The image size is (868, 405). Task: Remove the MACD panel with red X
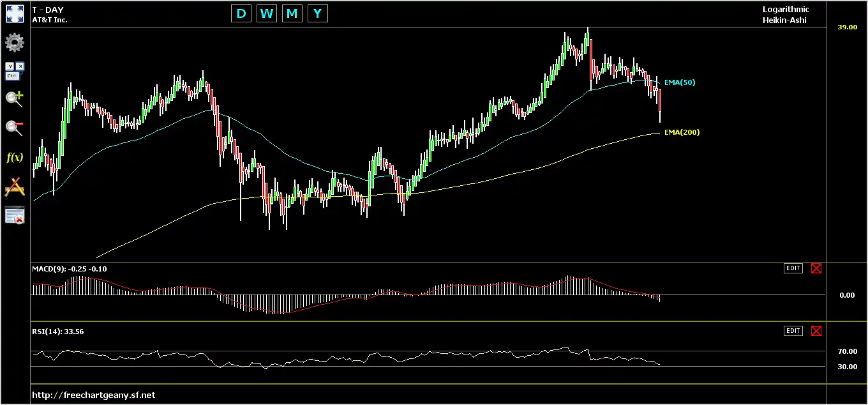tap(816, 268)
